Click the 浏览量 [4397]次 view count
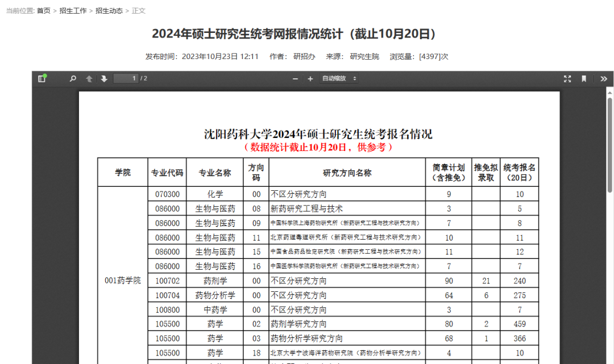The height and width of the screenshot is (364, 614). (x=418, y=57)
